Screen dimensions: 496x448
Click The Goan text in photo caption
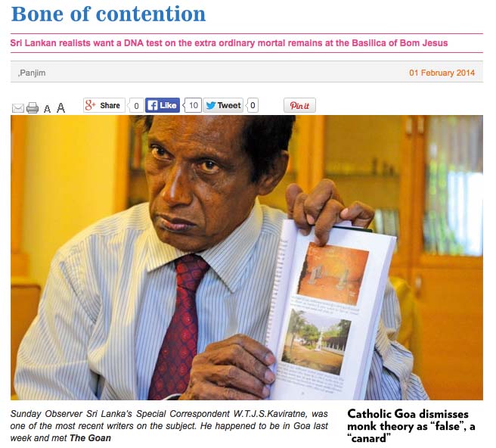90,438
